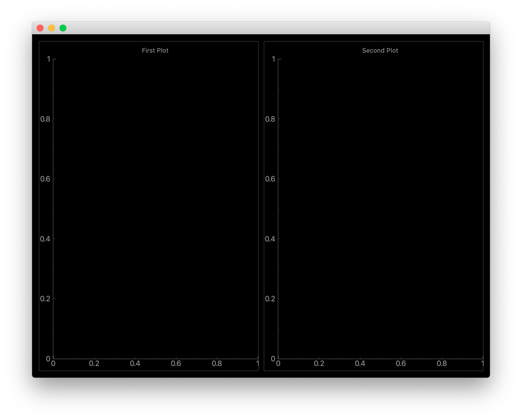Viewport: 522px width, 420px height.
Task: Click the 0.4 tick label on Second Plot y-axis
Action: [x=270, y=239]
